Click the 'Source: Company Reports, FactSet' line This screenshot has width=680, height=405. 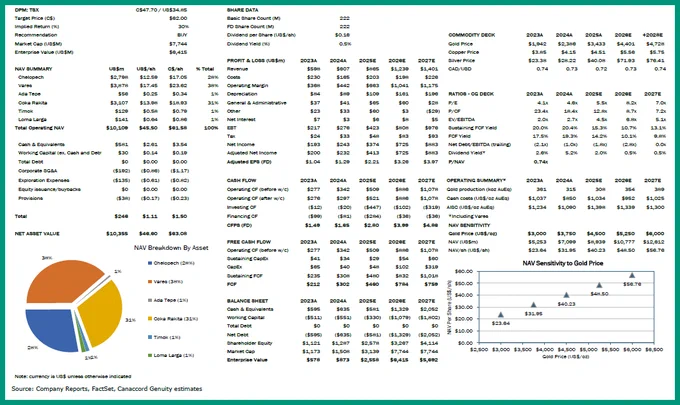click(107, 389)
